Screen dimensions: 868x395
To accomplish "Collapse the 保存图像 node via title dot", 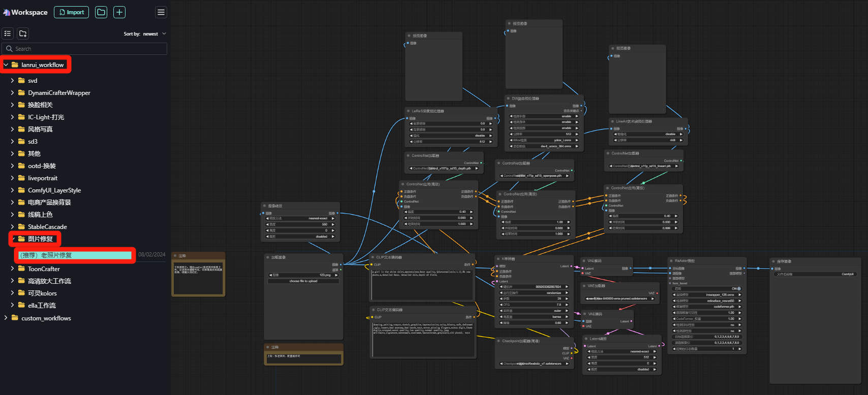I will [x=773, y=261].
